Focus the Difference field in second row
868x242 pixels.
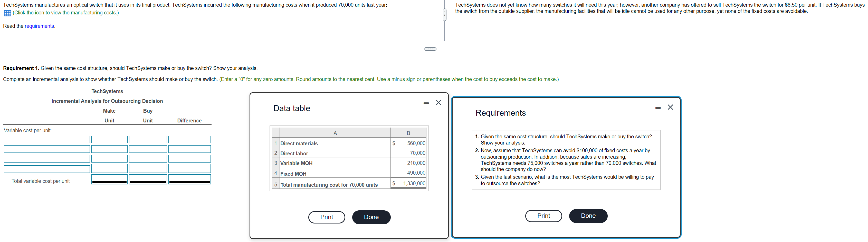(x=190, y=149)
